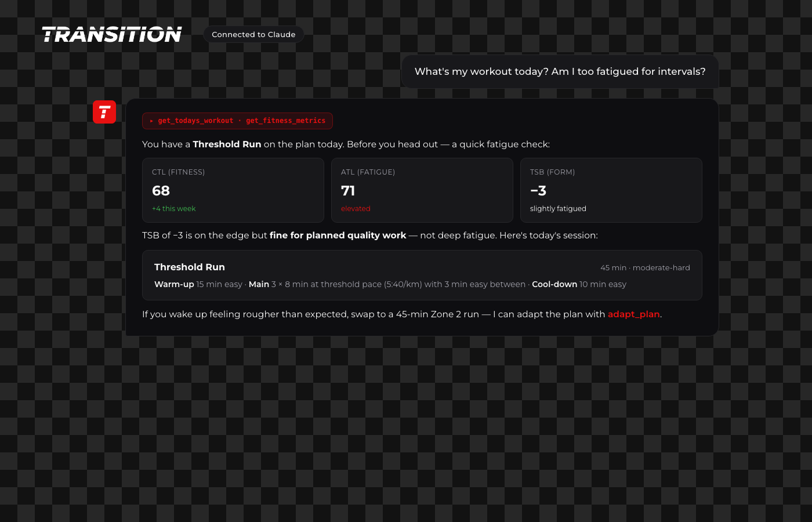This screenshot has width=812, height=522.
Task: Click the TSB value −3
Action: pyautogui.click(x=538, y=191)
